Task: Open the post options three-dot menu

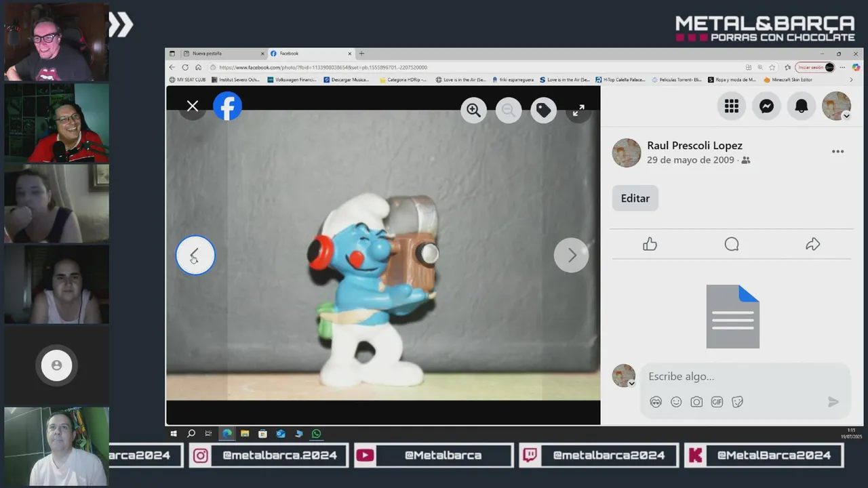Action: [x=838, y=152]
